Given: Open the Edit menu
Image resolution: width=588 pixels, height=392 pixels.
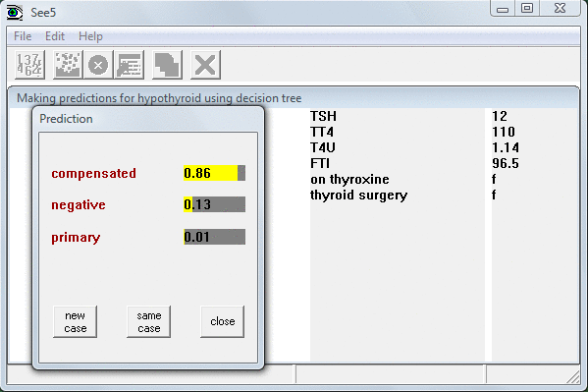Looking at the screenshot, I should point(55,36).
